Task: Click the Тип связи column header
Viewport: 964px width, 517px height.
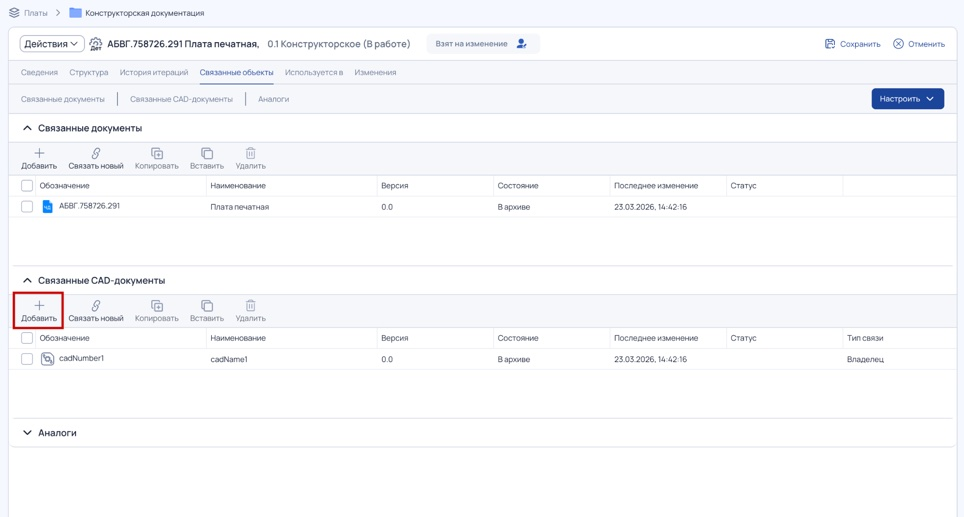Action: 865,338
